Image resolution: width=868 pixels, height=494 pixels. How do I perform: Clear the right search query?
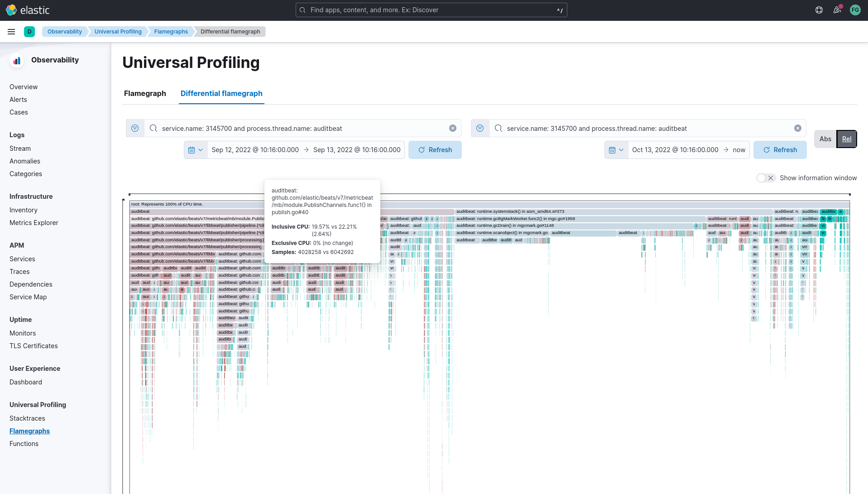pyautogui.click(x=797, y=129)
